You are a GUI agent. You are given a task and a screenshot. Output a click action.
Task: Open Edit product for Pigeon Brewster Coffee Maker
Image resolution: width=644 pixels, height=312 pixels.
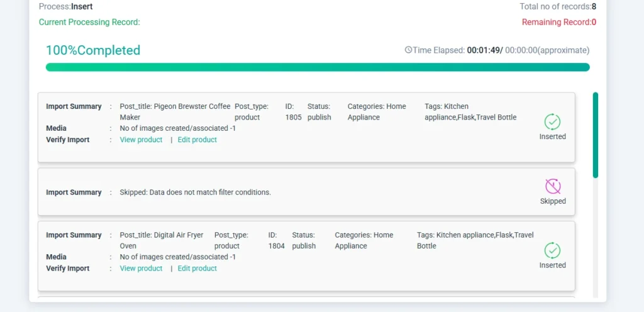click(197, 140)
